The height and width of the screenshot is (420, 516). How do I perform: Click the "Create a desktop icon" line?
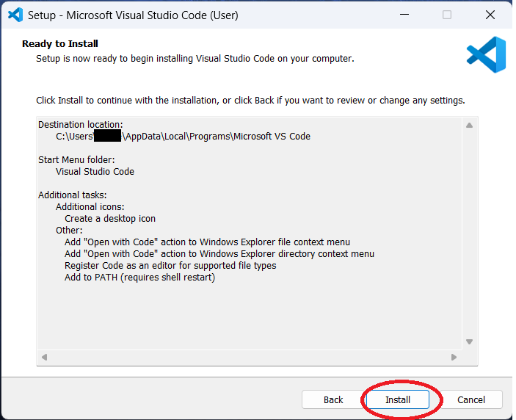point(110,218)
